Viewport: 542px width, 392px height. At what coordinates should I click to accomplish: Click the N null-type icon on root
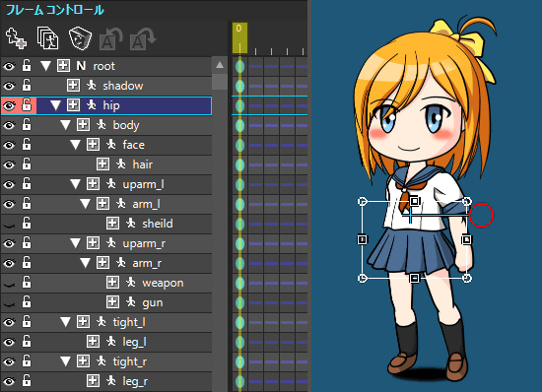[x=81, y=66]
